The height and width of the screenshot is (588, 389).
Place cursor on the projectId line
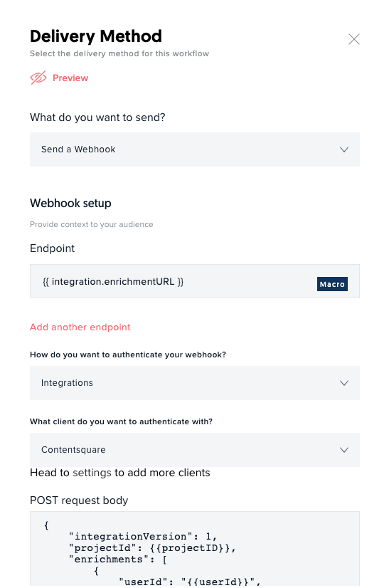[152, 548]
